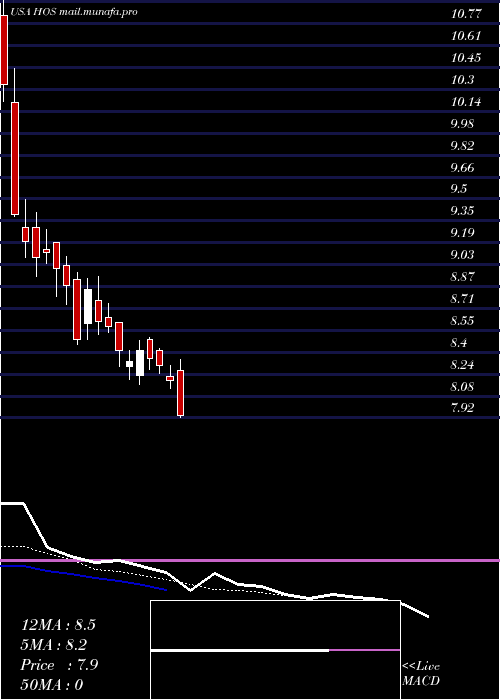Viewport: 500px width, 700px height.
Task: Select the 9.03 price axis label
Action: [x=462, y=255]
